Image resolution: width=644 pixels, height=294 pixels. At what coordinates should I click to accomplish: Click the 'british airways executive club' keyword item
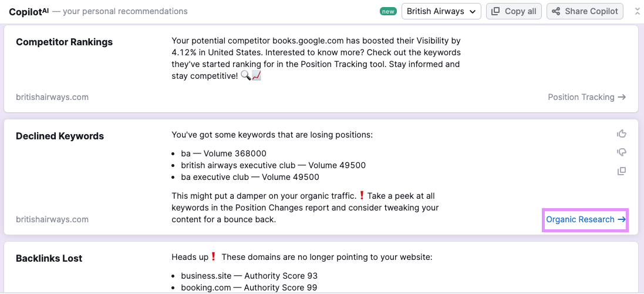[273, 165]
